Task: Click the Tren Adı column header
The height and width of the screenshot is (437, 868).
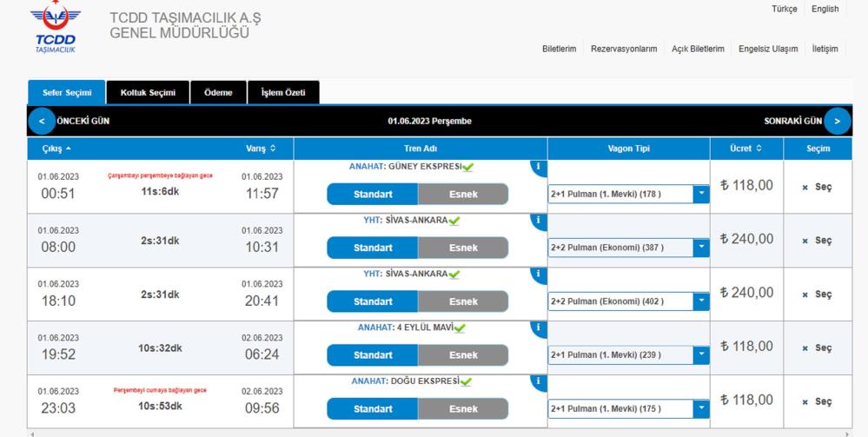Action: [x=421, y=149]
